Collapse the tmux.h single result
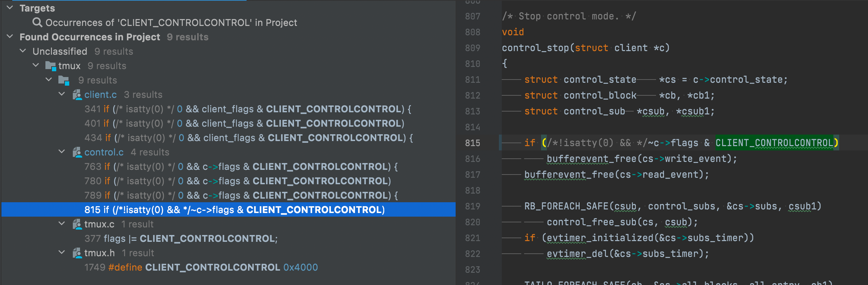The image size is (868, 285). click(x=61, y=252)
